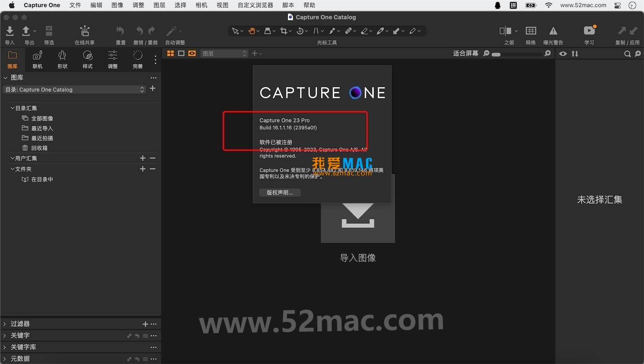Expand the 过滤器 section
644x364 pixels.
click(21, 323)
